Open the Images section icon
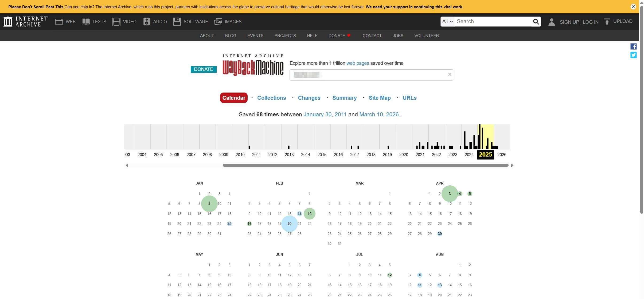The image size is (644, 299). point(218,22)
